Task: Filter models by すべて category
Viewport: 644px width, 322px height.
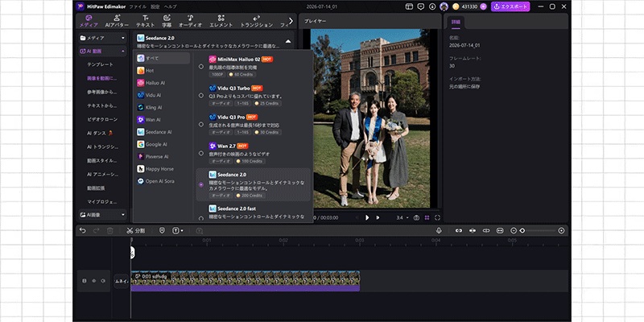Action: pyautogui.click(x=163, y=58)
